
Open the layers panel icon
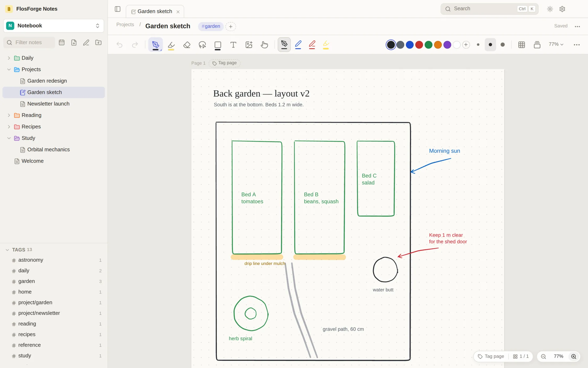pos(537,45)
